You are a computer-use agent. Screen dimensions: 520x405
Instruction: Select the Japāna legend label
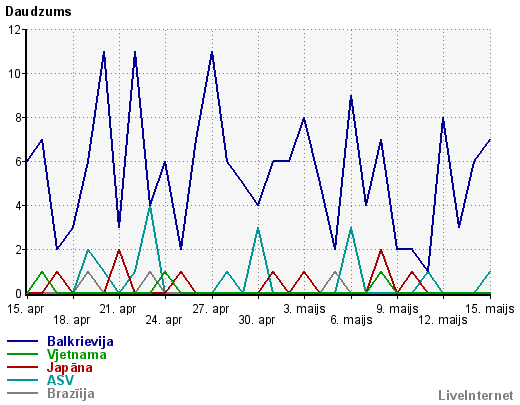(69, 368)
